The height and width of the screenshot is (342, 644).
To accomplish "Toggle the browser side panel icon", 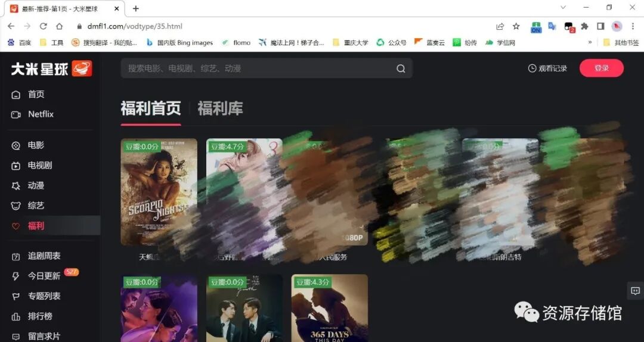I will point(600,26).
